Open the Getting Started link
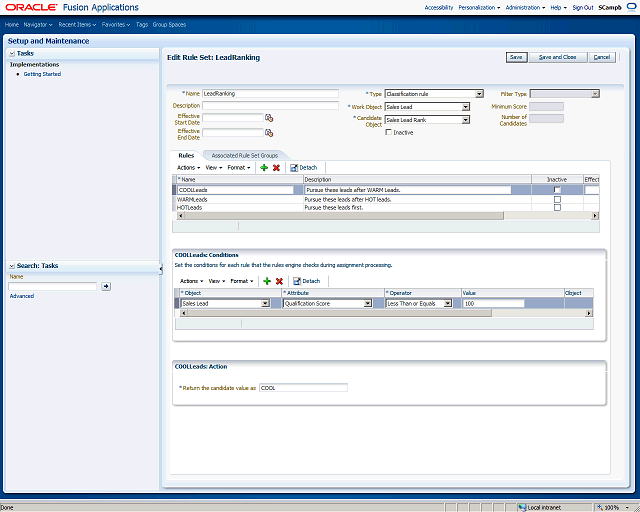This screenshot has height=512, width=640. point(42,74)
